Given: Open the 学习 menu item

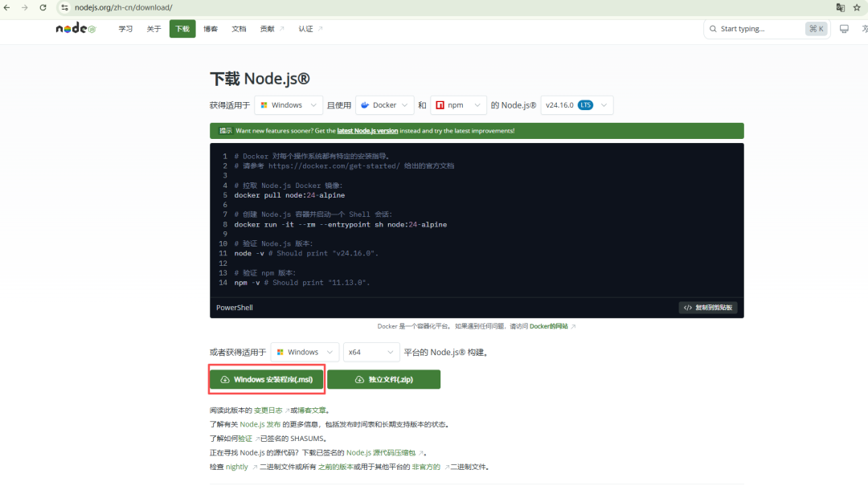Looking at the screenshot, I should (x=125, y=29).
